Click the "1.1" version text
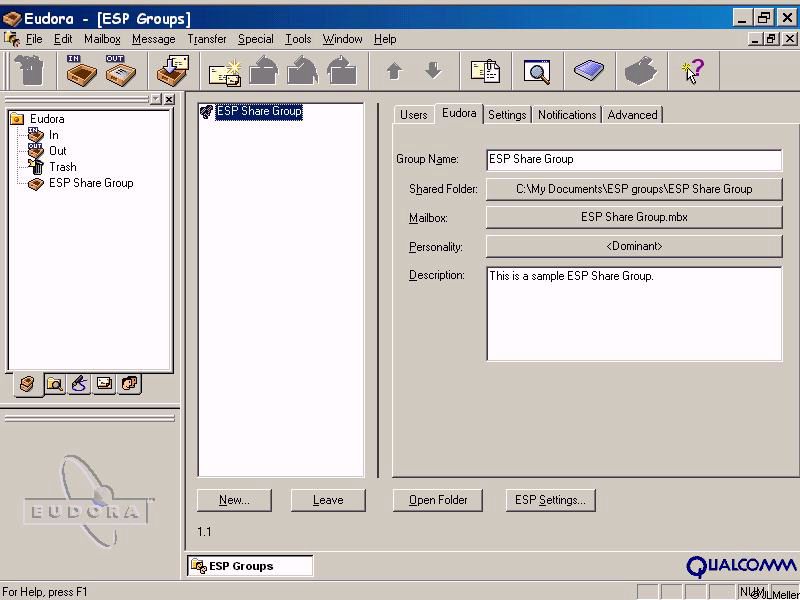This screenshot has width=800, height=600. [x=204, y=532]
